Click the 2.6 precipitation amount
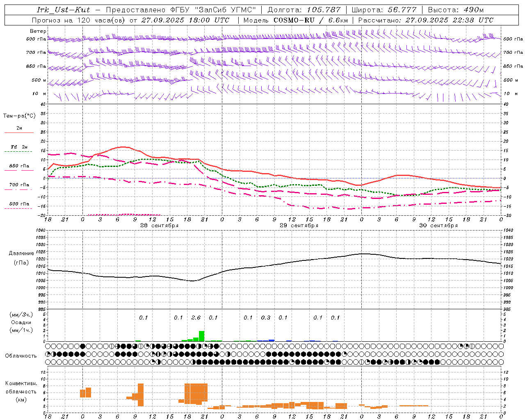525x420 pixels. point(196,317)
